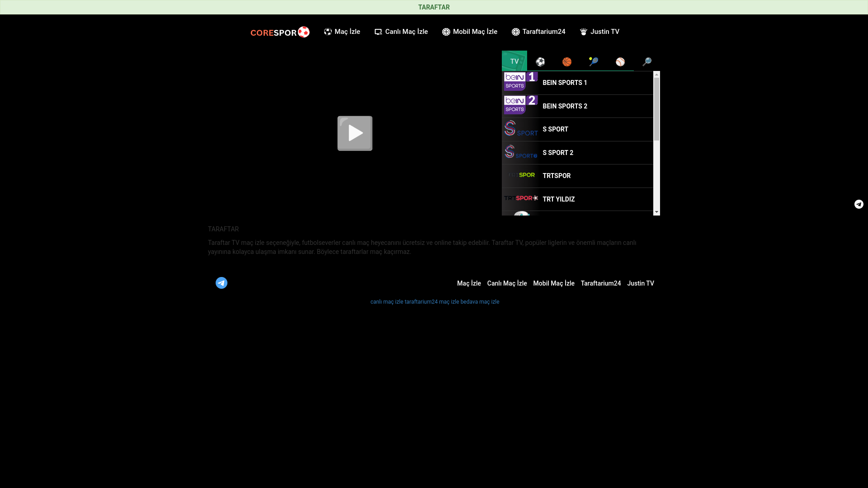Click the beIN Sports 2 logo

click(x=521, y=105)
